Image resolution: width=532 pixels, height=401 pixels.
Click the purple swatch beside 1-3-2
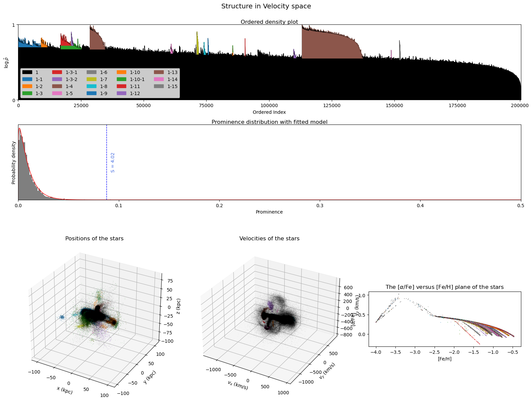(57, 79)
